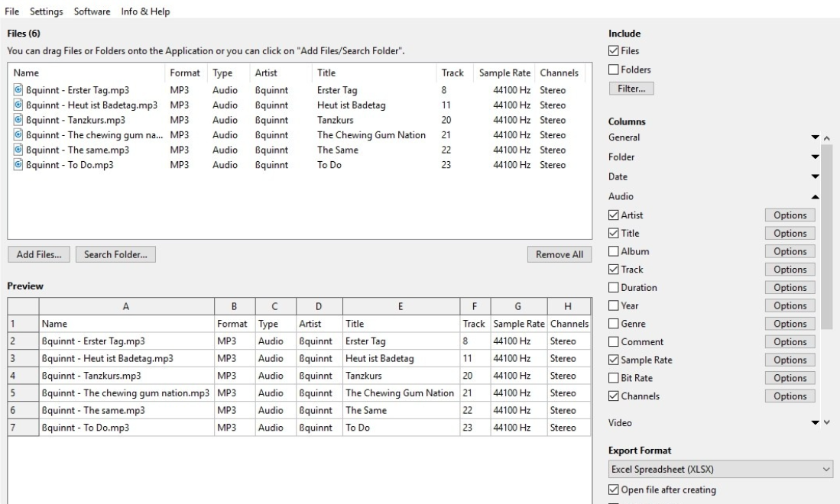Enable the Album column checkbox
This screenshot has width=840, height=504.
click(614, 251)
